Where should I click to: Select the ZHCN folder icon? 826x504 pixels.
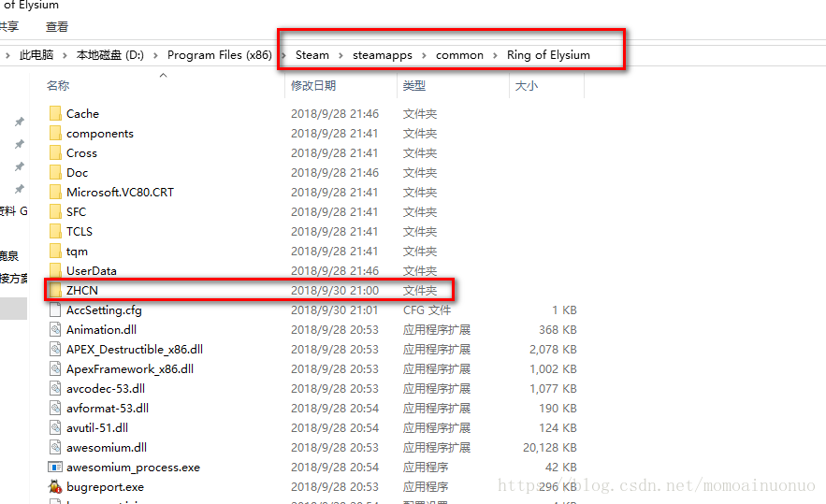click(55, 290)
